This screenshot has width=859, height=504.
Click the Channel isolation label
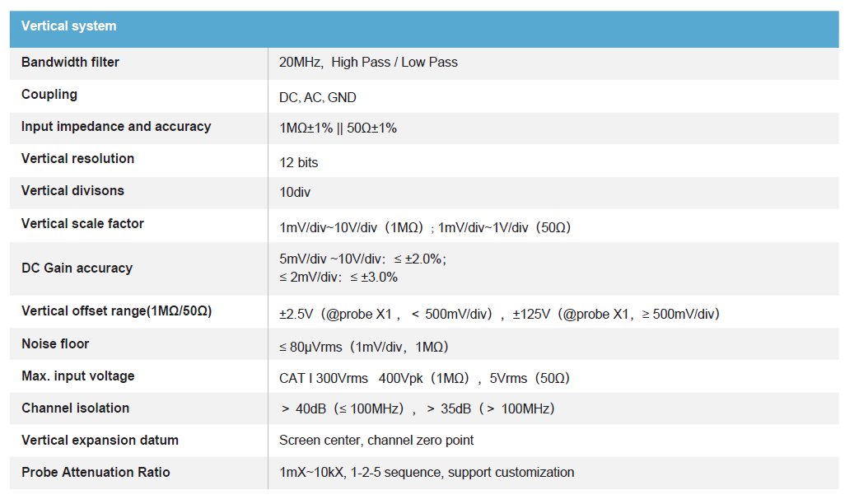pyautogui.click(x=75, y=408)
